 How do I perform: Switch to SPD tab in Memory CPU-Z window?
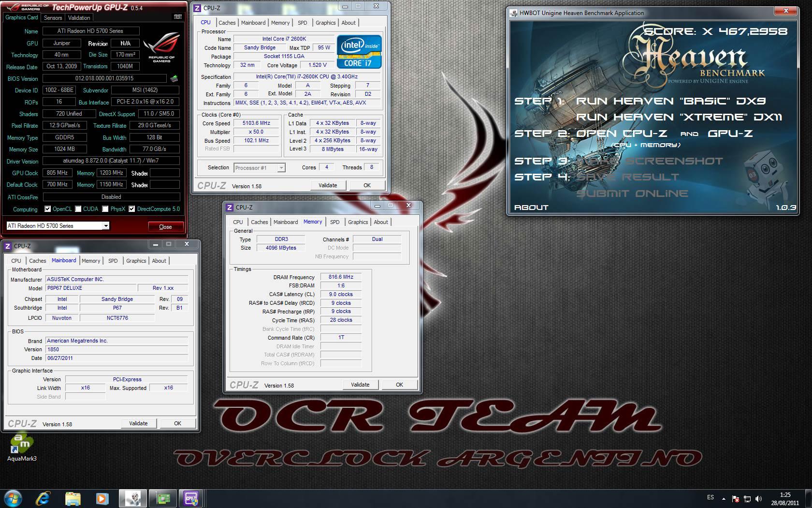click(x=334, y=222)
